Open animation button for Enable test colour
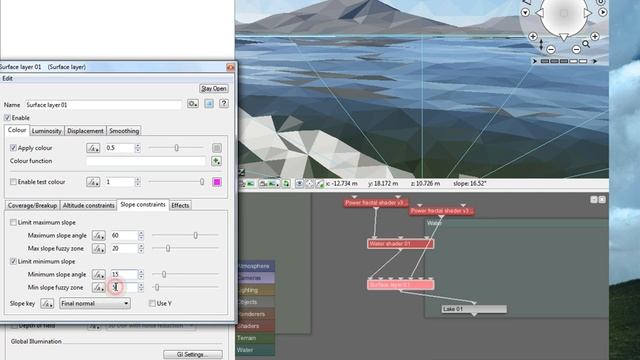This screenshot has width=640, height=360. click(x=93, y=182)
